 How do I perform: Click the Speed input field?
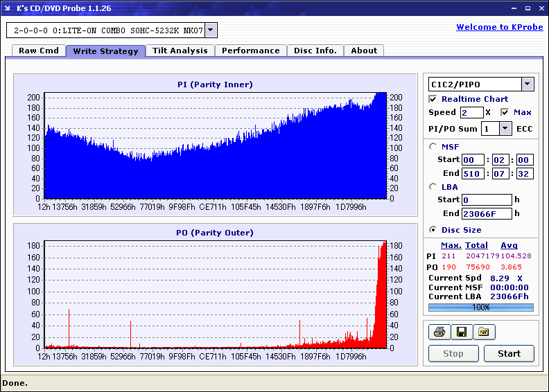471,113
